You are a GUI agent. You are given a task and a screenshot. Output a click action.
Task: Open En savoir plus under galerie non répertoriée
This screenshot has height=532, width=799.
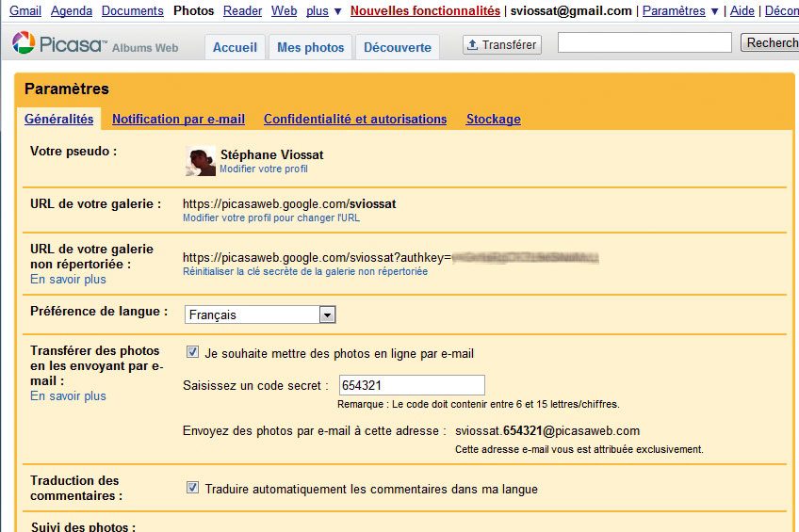68,280
